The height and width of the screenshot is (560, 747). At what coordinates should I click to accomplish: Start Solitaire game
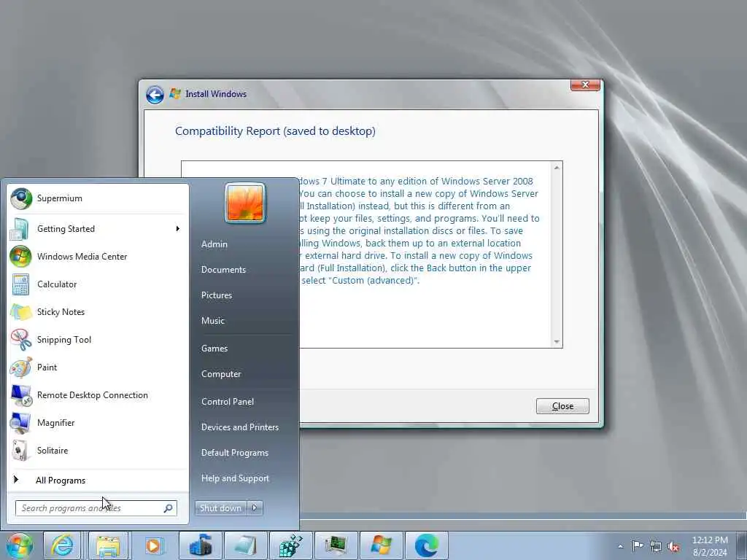pyautogui.click(x=98, y=451)
